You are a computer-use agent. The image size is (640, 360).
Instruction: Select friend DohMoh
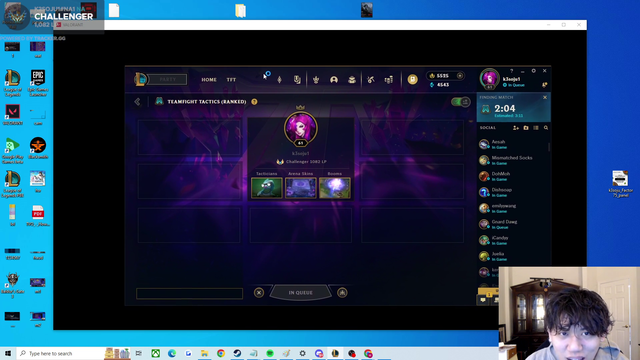[513, 176]
